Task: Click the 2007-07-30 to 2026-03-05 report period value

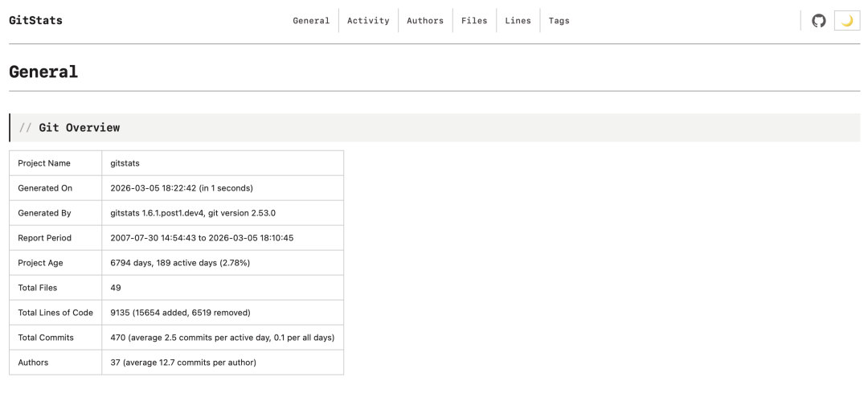Action: coord(202,238)
